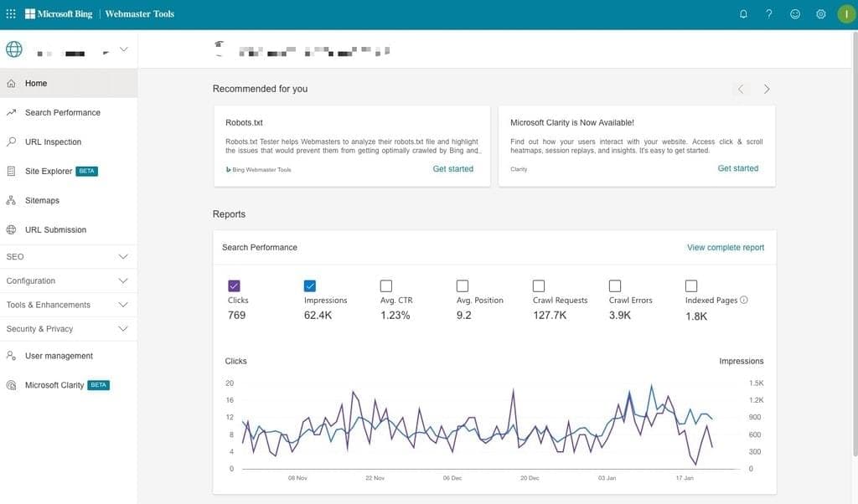Open Search Performance in the sidebar
This screenshot has width=858, height=504.
[69, 112]
